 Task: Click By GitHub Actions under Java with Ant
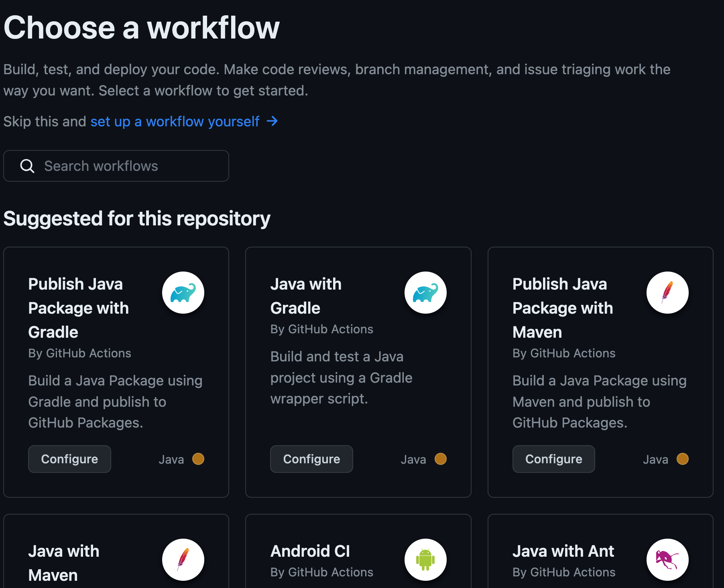(564, 572)
